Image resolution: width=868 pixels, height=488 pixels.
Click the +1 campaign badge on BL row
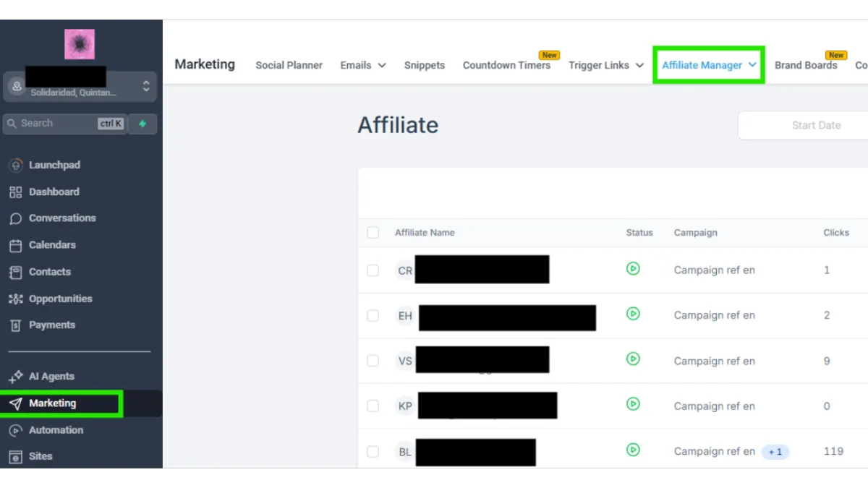(x=775, y=452)
